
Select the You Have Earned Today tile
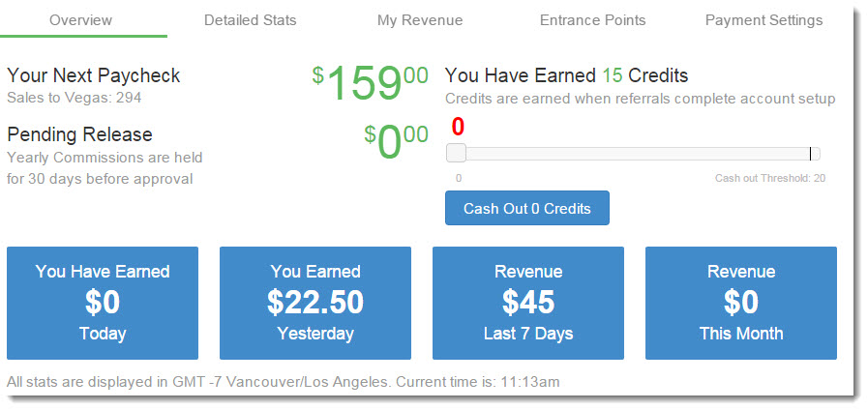coord(103,304)
